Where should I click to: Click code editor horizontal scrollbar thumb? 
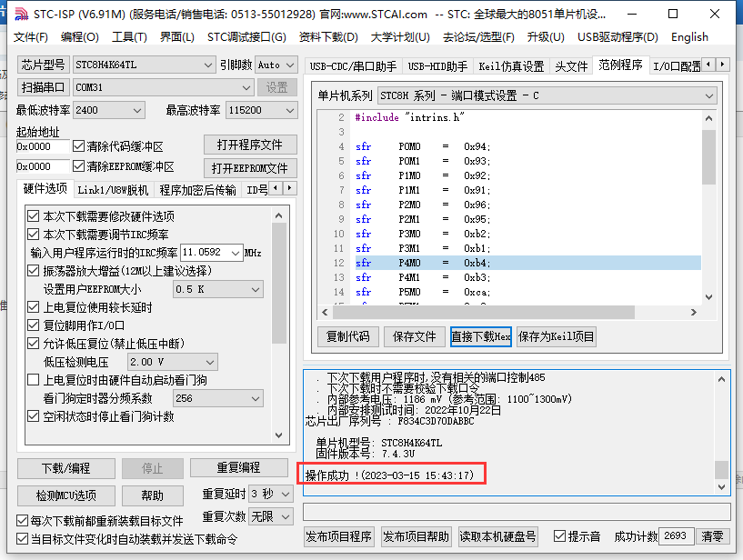coord(483,312)
